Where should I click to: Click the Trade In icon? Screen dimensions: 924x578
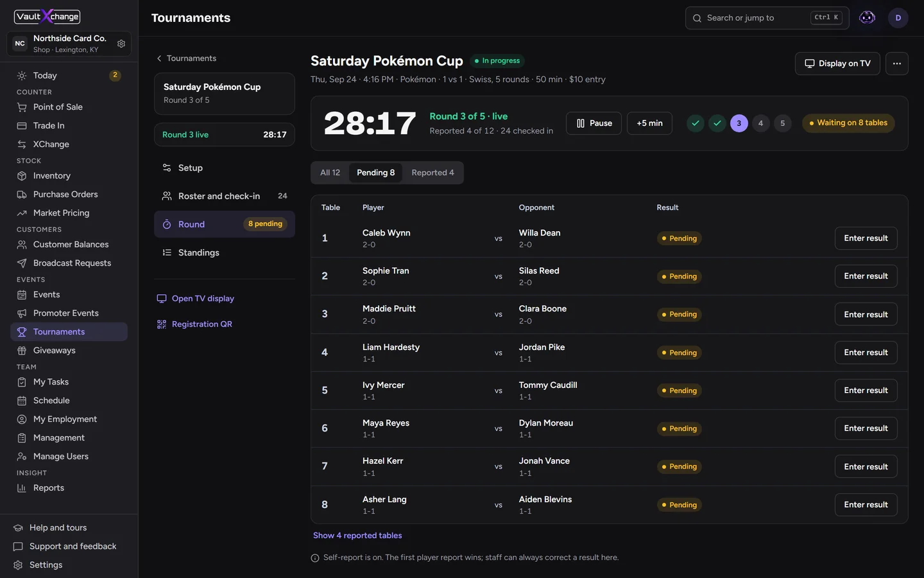[22, 125]
